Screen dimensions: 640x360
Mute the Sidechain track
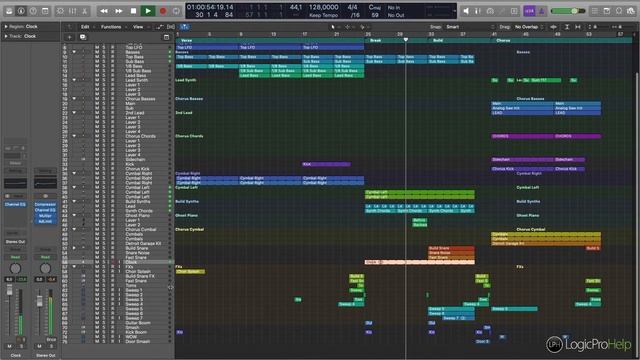(97, 159)
